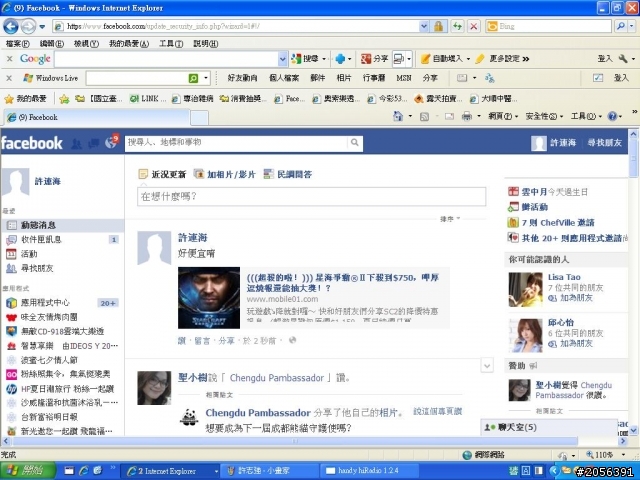640x480 pixels.
Task: Click the Print icon in command bar
Action: [467, 117]
